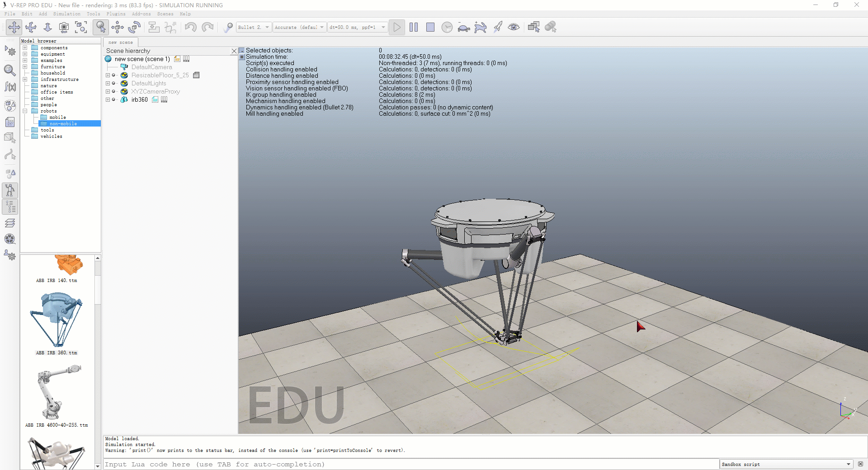This screenshot has height=470, width=868.
Task: Click the undo arrow
Action: (x=191, y=27)
